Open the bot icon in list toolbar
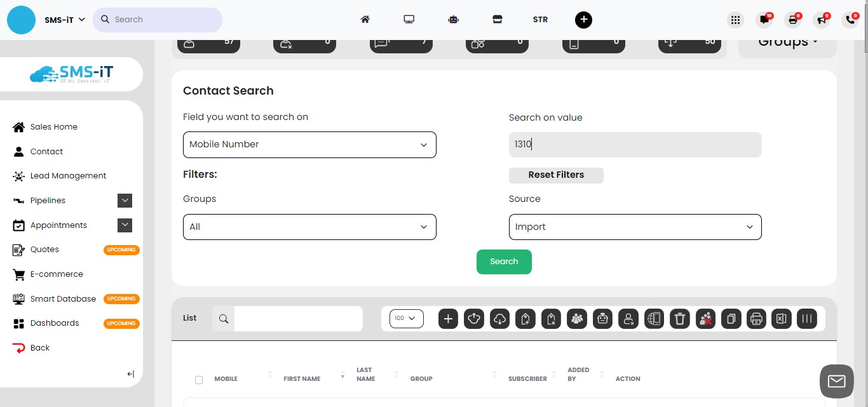868x407 pixels. (x=602, y=319)
